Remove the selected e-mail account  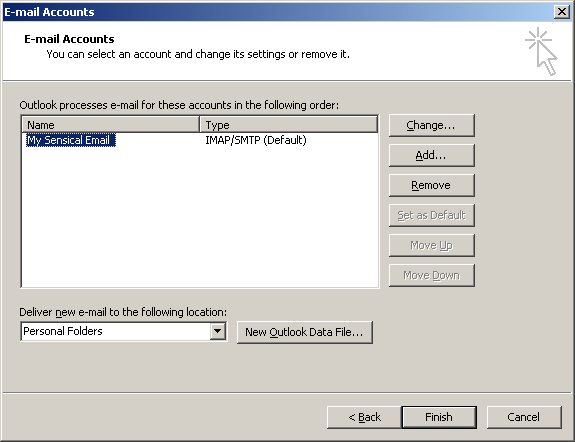(x=432, y=186)
